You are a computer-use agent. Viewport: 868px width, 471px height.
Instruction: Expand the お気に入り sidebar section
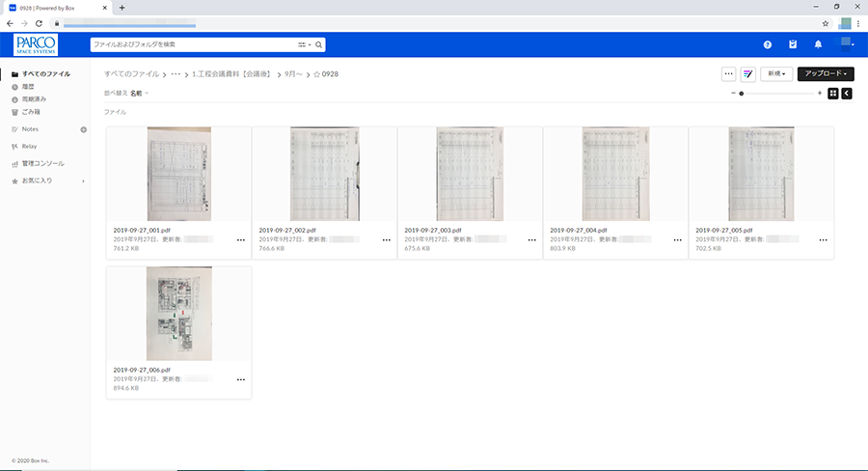(83, 181)
